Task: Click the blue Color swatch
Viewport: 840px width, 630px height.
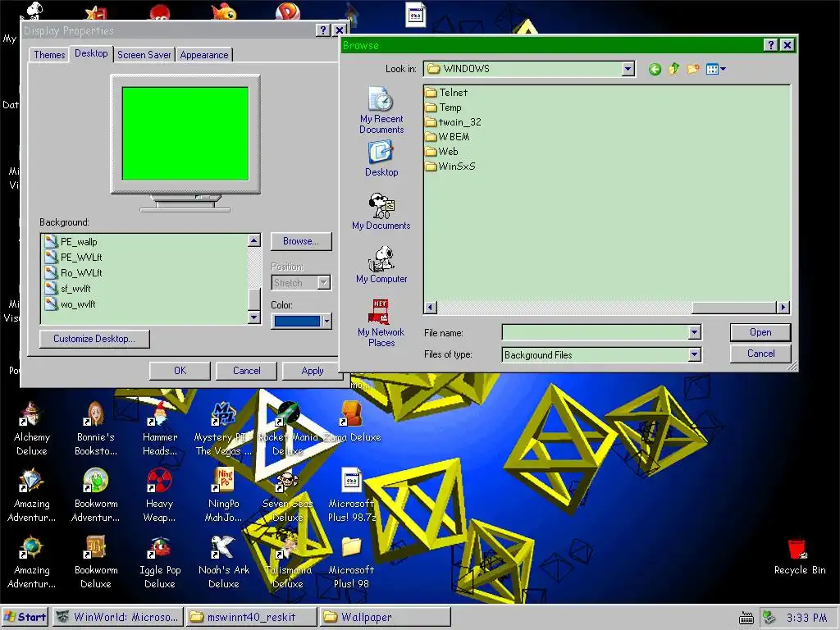Action: coord(297,321)
